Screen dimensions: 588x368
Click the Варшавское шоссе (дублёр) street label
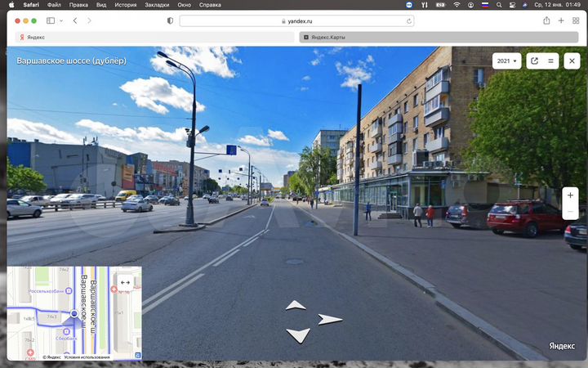(71, 61)
